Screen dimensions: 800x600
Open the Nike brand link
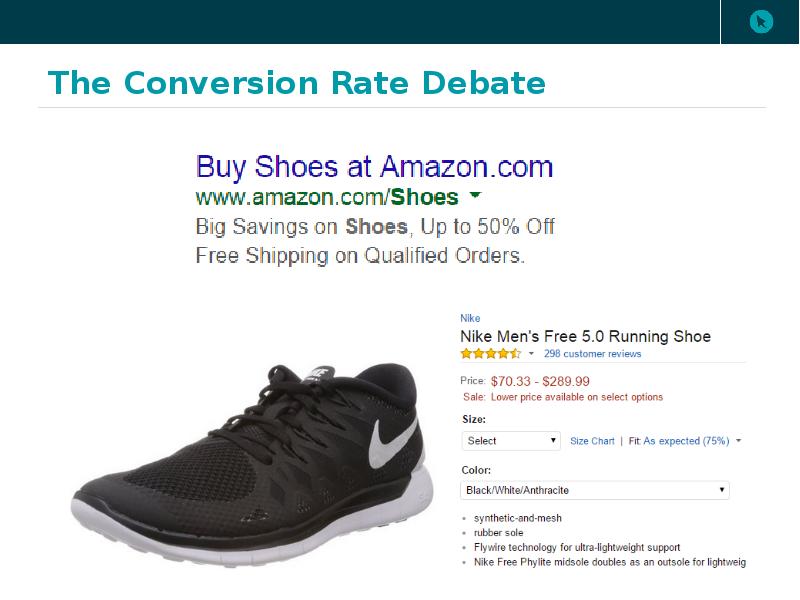coord(470,319)
